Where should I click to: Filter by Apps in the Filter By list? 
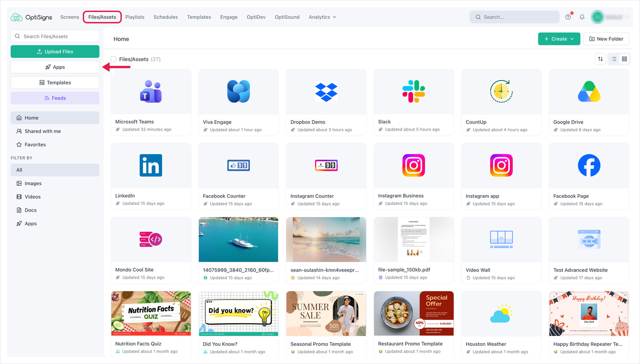[55, 224]
